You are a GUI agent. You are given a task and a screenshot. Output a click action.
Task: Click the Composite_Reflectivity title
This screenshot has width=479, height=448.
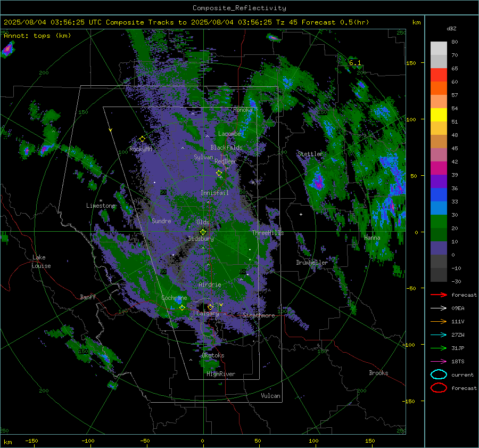240,7
